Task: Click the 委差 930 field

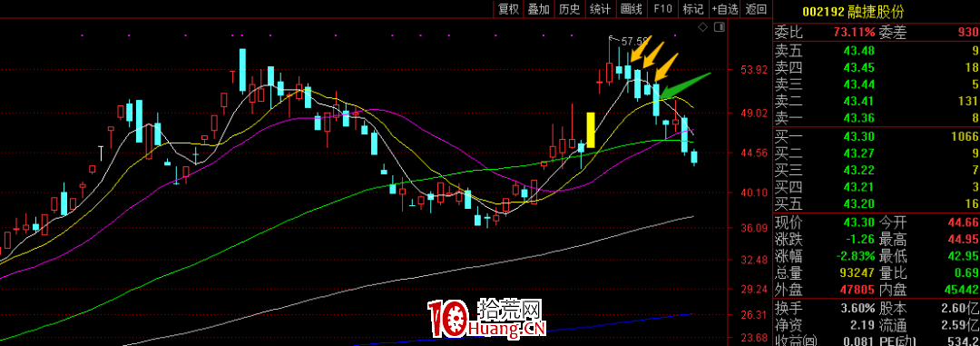Action: [x=928, y=33]
